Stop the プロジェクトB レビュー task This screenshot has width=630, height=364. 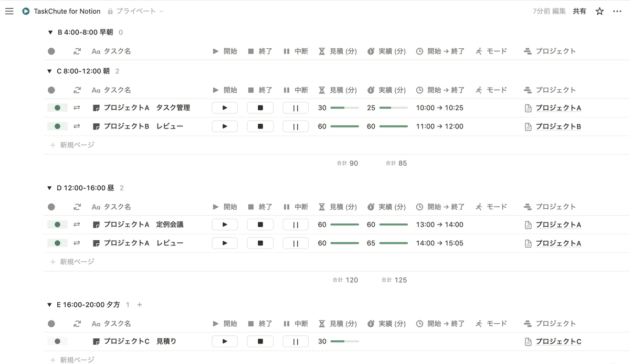point(260,126)
